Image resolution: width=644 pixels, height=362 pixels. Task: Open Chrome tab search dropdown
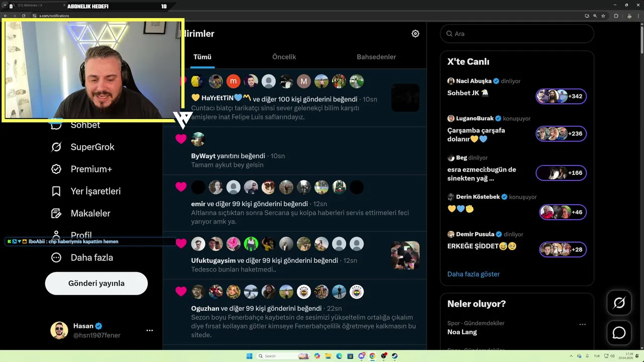[5, 6]
